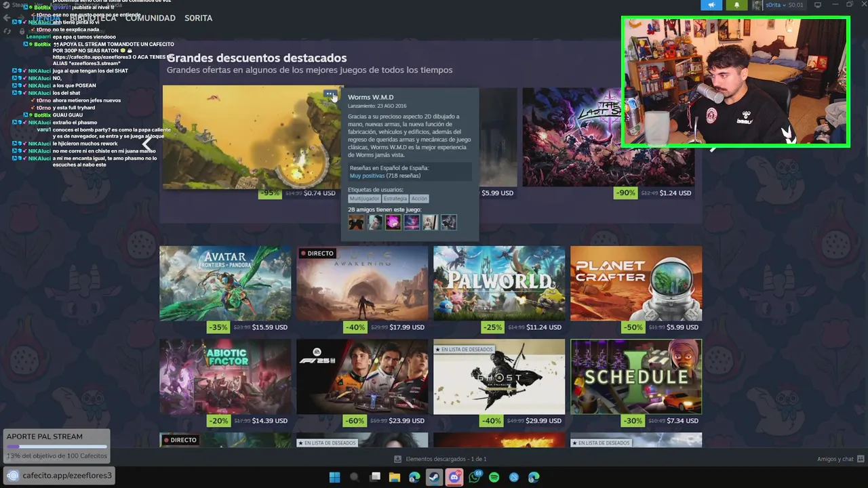Open the Steam announcements megaphone button

click(711, 5)
